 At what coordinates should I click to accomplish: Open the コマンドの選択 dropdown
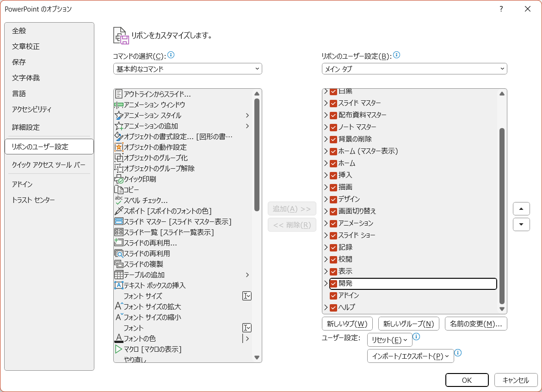point(188,69)
